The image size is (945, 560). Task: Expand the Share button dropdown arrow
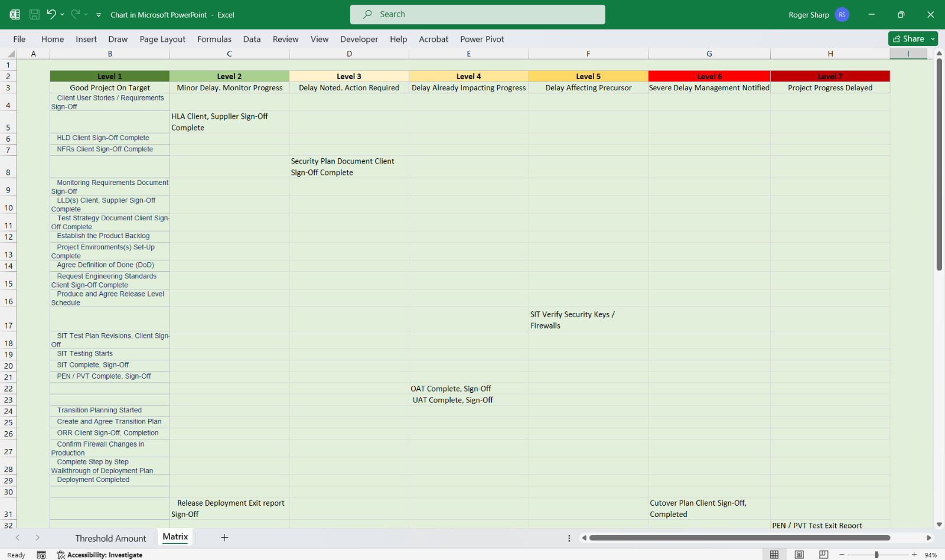[x=933, y=39]
